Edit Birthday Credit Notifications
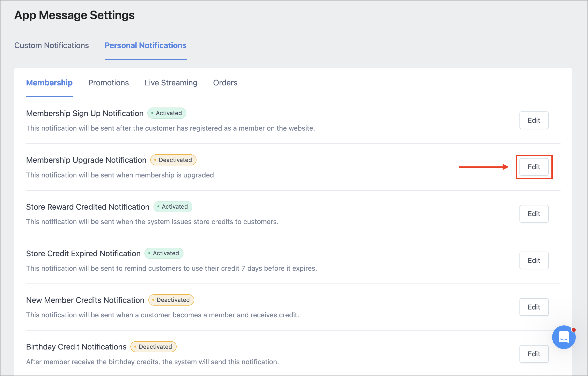Image resolution: width=588 pixels, height=376 pixels. 534,354
